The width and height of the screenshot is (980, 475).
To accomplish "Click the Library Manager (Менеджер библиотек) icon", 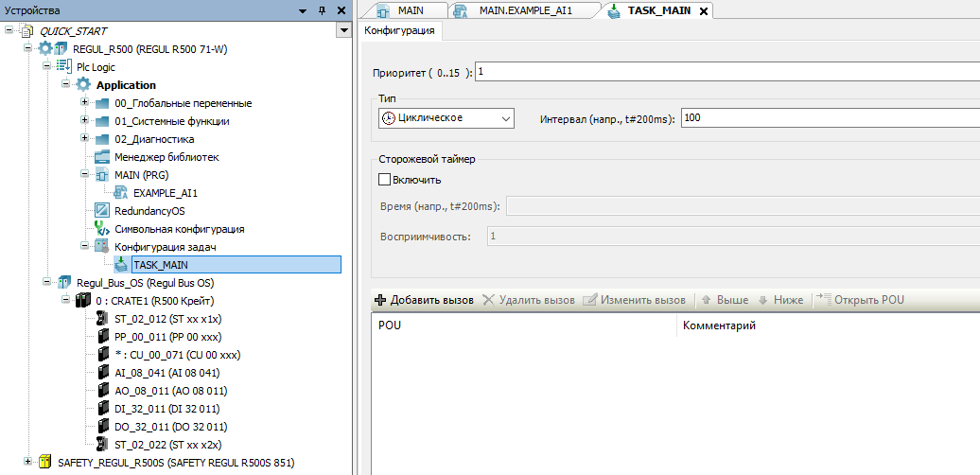I will [102, 157].
